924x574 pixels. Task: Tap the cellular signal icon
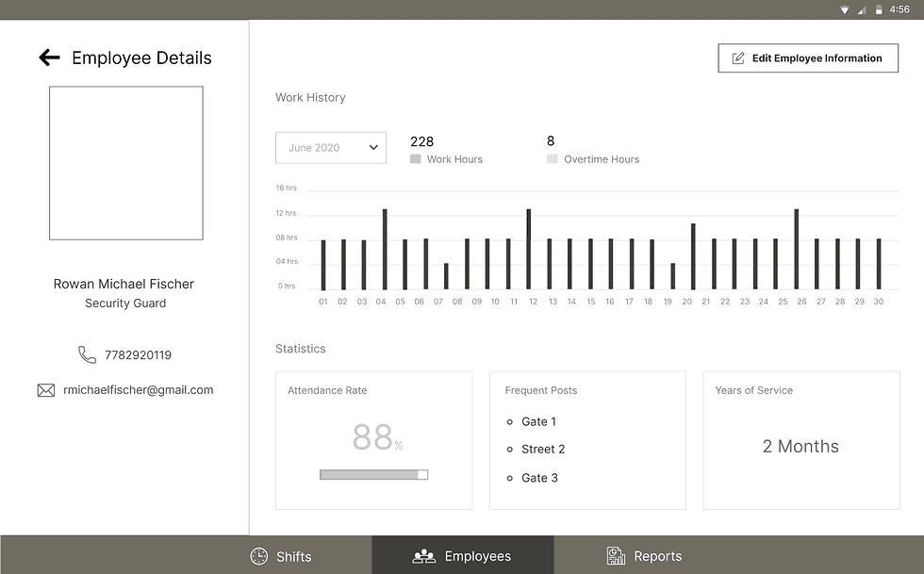(x=862, y=9)
